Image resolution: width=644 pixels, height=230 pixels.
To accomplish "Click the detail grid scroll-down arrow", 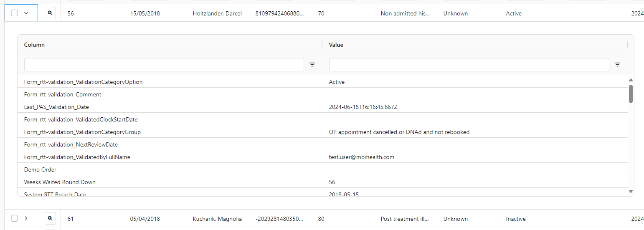I will coord(631,191).
